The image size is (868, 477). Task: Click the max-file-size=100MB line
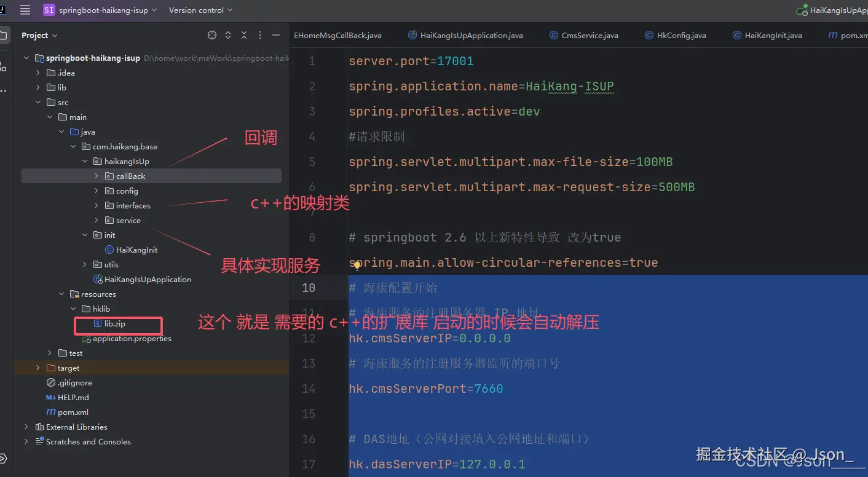point(510,162)
